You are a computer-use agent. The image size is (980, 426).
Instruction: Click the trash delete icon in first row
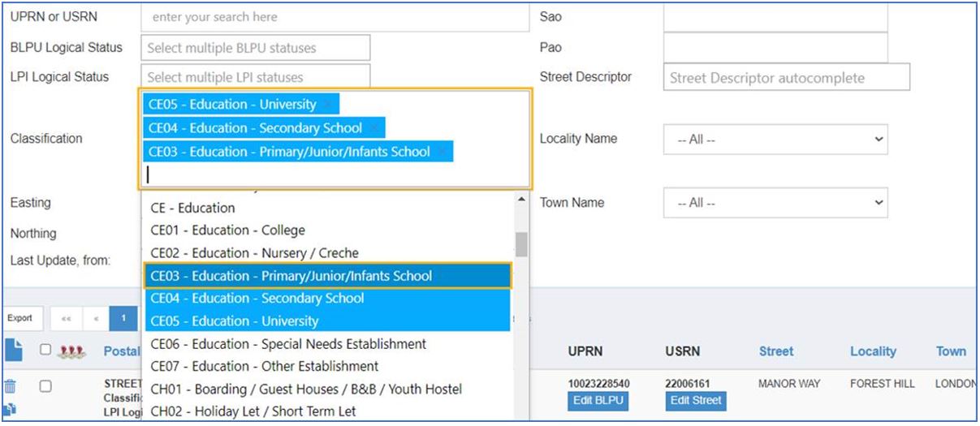(x=11, y=387)
